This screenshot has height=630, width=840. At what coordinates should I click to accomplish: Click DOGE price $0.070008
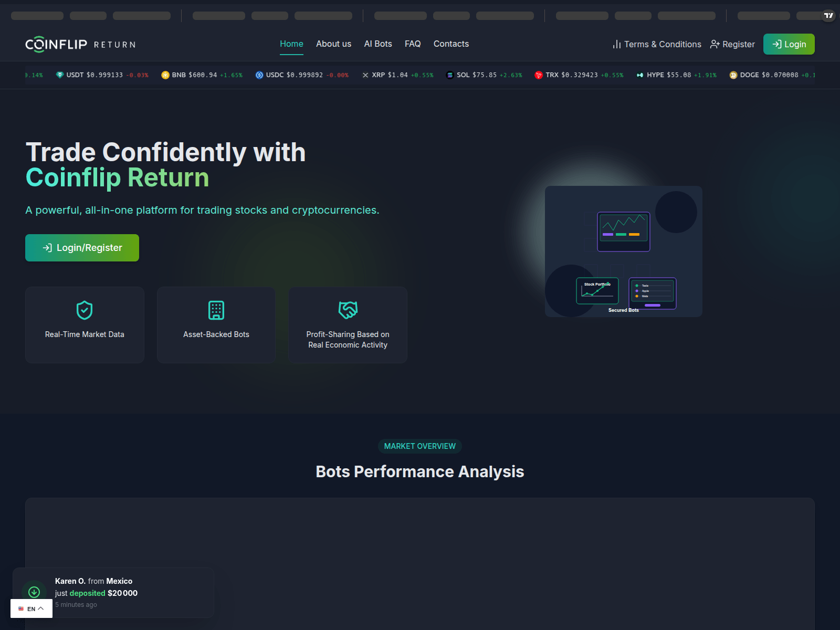tap(780, 75)
